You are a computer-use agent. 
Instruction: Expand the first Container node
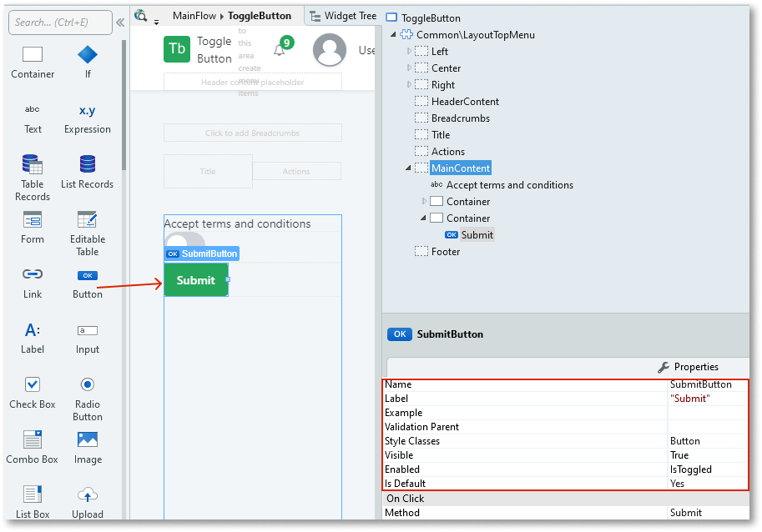point(424,202)
